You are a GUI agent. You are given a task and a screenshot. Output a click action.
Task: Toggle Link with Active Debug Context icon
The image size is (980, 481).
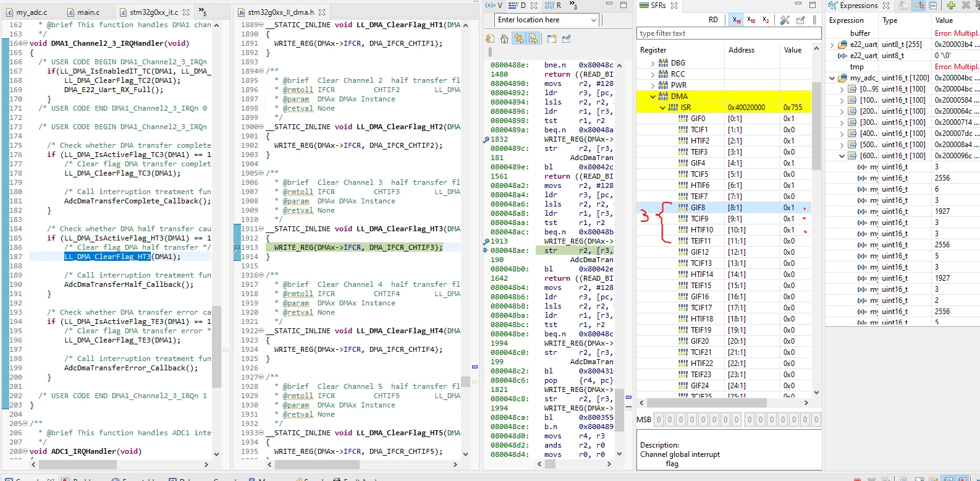pyautogui.click(x=518, y=38)
